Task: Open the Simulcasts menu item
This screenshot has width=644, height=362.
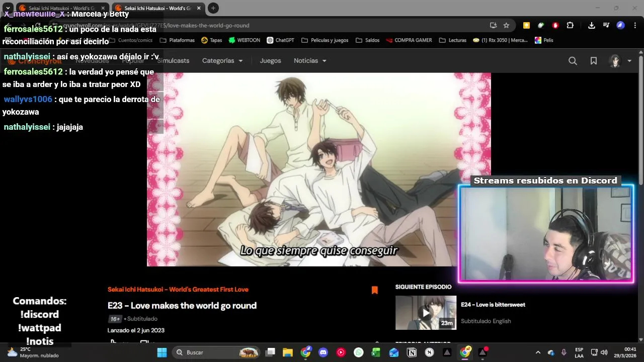Action: tap(173, 61)
